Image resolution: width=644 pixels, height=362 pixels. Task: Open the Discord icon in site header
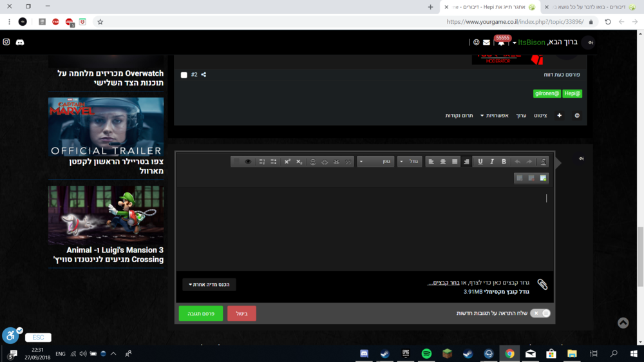point(20,42)
